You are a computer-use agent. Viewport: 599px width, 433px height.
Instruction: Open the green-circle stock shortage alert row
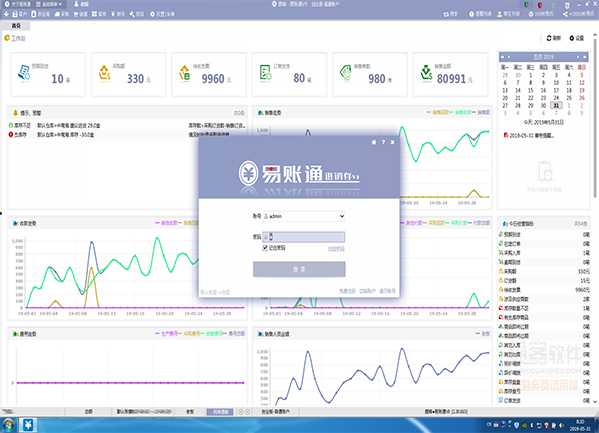[x=127, y=125]
